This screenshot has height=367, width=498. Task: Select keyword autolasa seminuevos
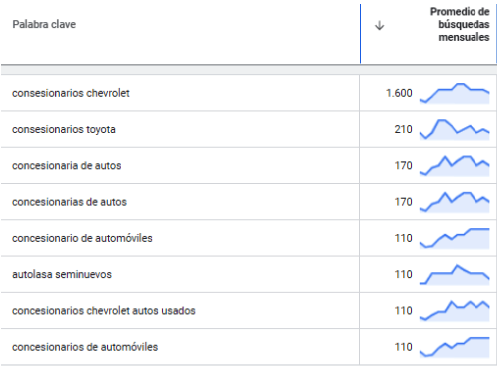[x=62, y=274]
